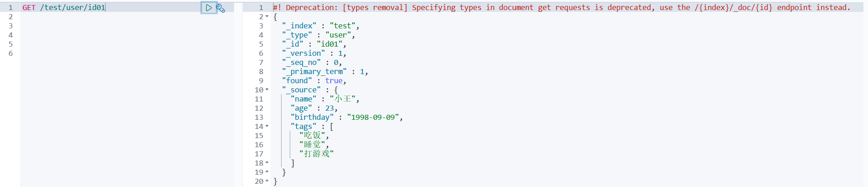Fold the tags array arrow
This screenshot has height=187, width=868.
click(x=267, y=127)
